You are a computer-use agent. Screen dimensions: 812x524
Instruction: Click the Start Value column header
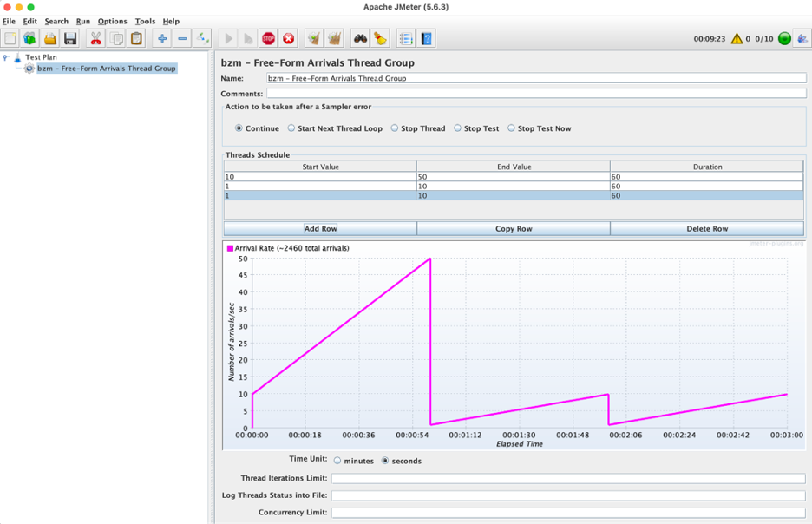point(321,167)
